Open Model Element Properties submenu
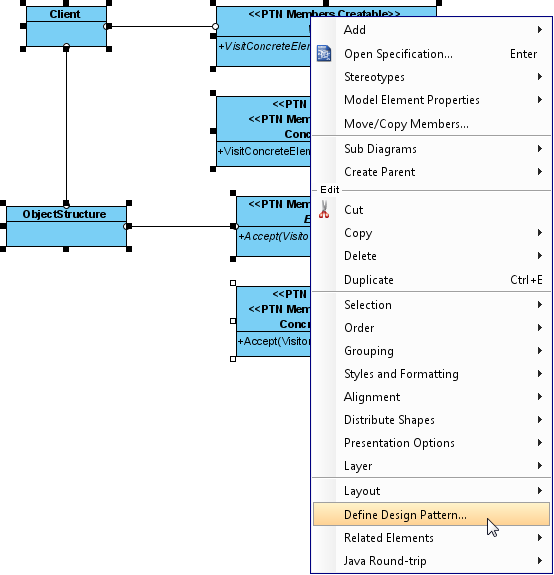 [x=431, y=100]
